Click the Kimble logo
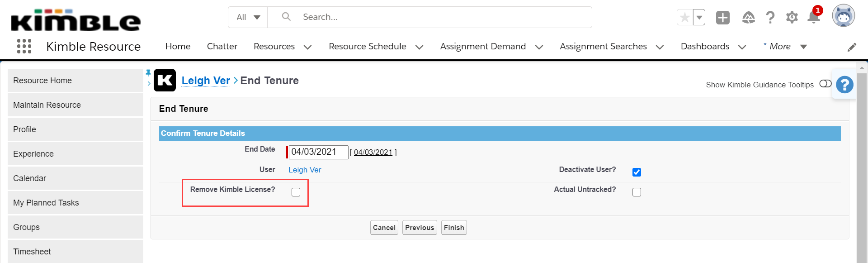 [75, 20]
